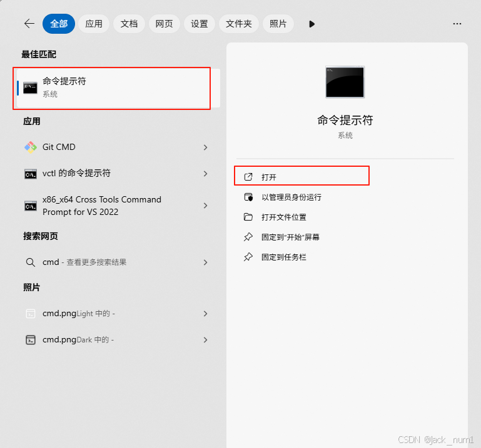The height and width of the screenshot is (448, 481).
Task: Switch to the 照片 filter tab
Action: click(278, 24)
